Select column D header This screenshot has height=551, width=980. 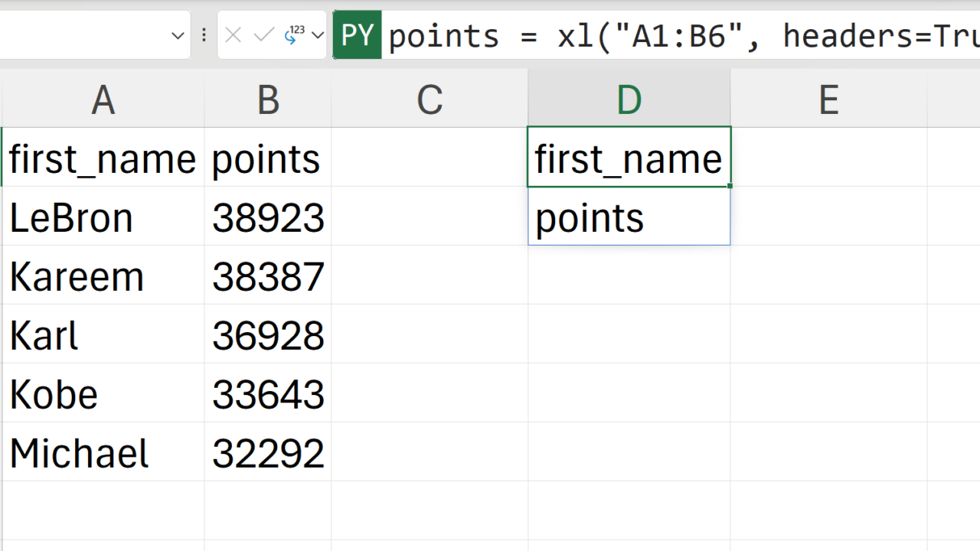pos(629,99)
